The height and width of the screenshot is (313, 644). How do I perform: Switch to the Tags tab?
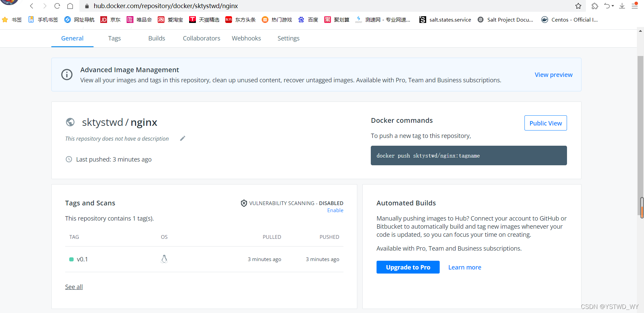114,38
